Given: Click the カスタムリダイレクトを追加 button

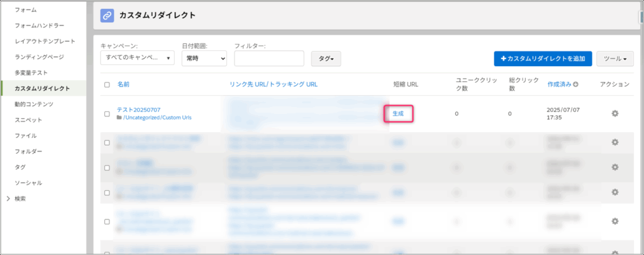Looking at the screenshot, I should pyautogui.click(x=542, y=59).
